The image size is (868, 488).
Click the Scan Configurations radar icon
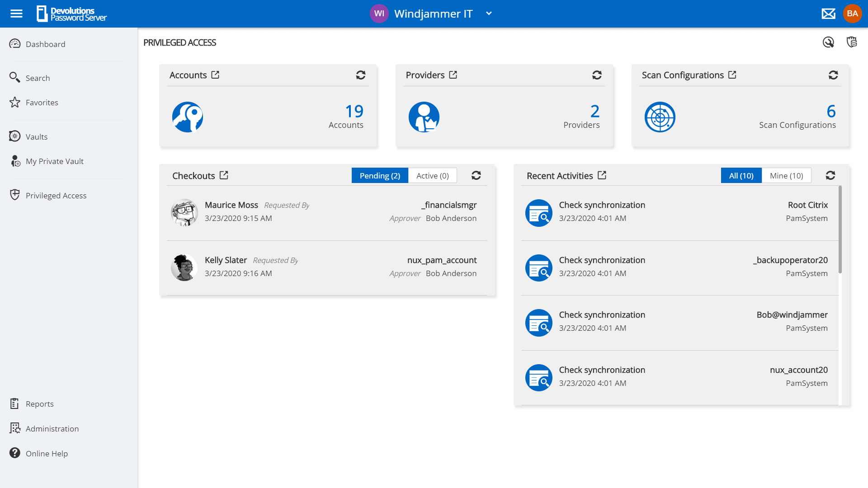(x=660, y=117)
